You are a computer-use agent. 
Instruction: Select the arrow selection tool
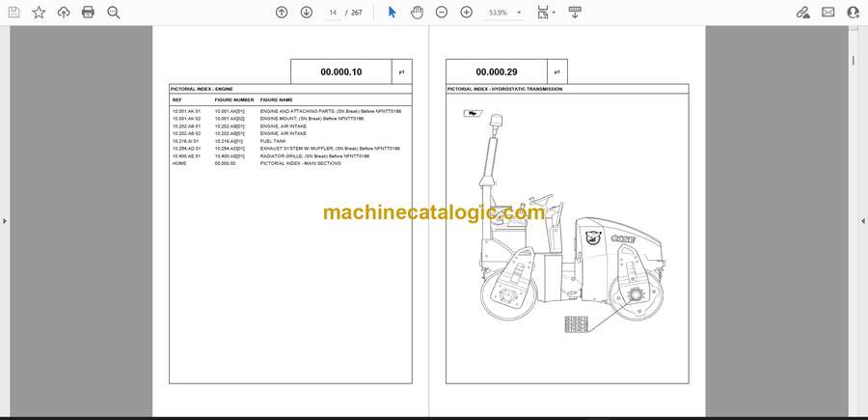tap(392, 13)
